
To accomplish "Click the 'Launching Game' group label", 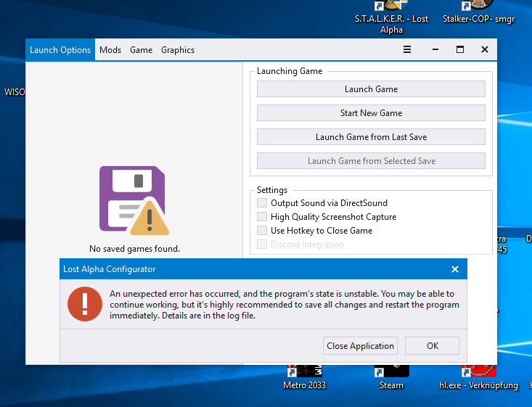I will click(290, 71).
